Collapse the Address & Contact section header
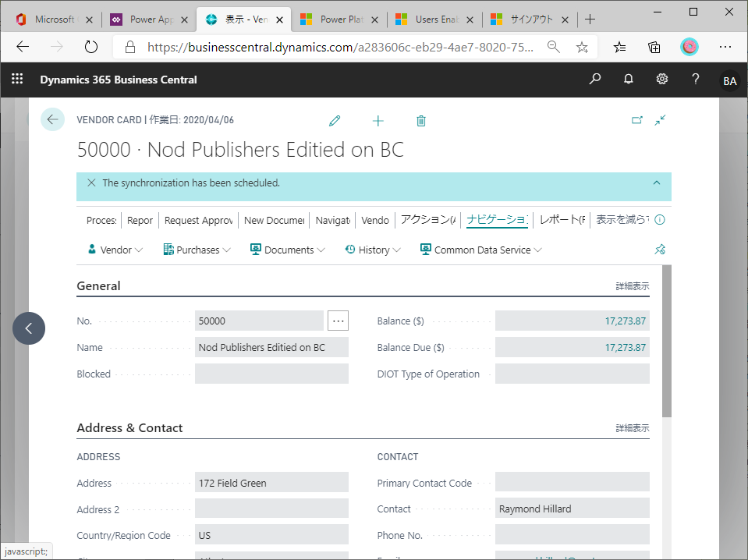The height and width of the screenshot is (560, 748). (x=129, y=428)
